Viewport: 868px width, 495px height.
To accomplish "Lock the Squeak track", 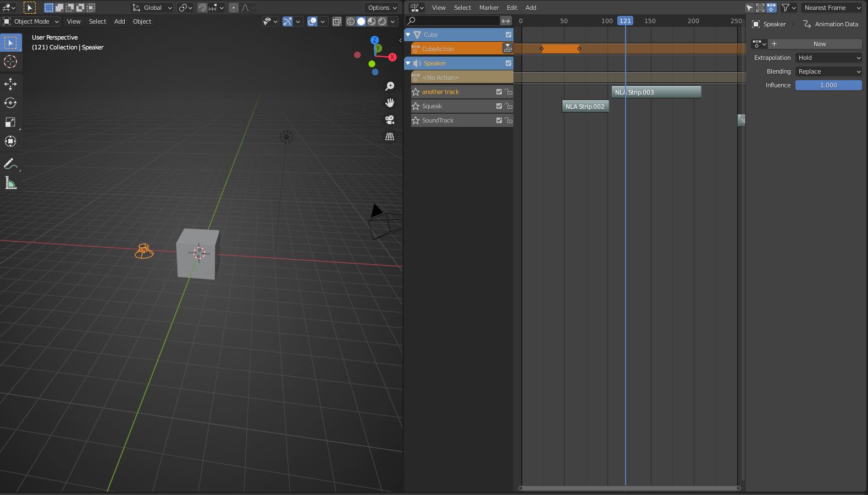I will 508,106.
